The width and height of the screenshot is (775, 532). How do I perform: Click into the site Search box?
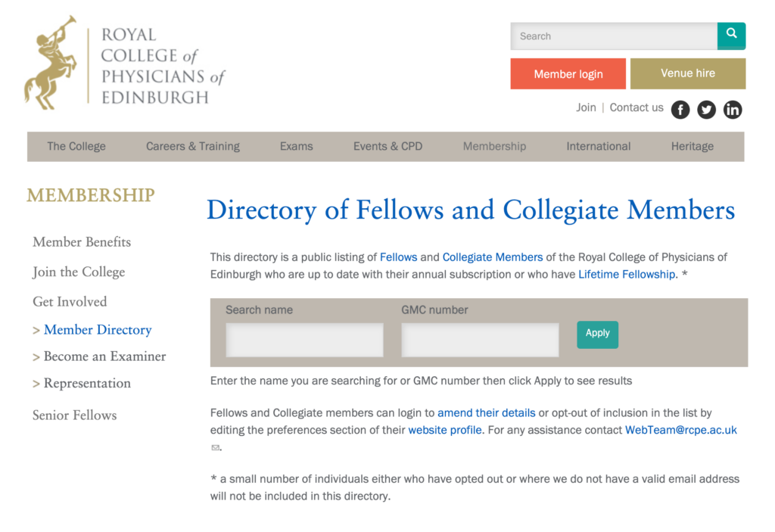(614, 36)
